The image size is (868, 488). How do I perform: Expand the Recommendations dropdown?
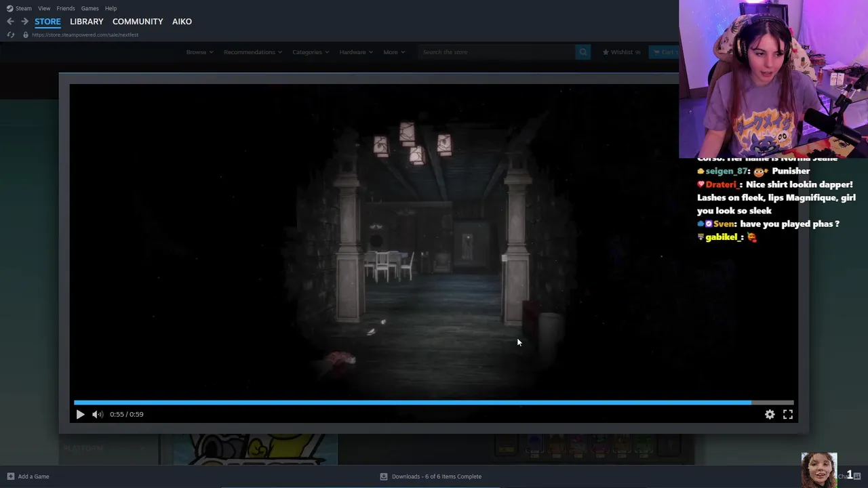tap(253, 52)
